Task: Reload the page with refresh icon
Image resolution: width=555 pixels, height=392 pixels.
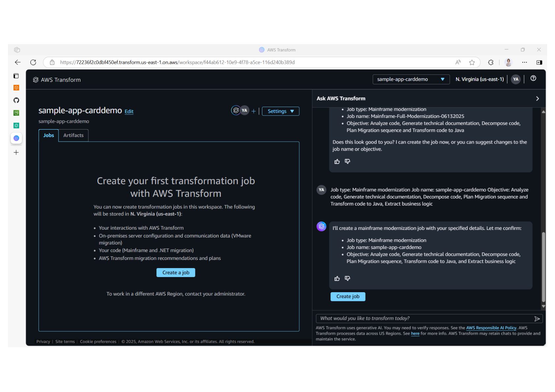Action: click(x=33, y=62)
